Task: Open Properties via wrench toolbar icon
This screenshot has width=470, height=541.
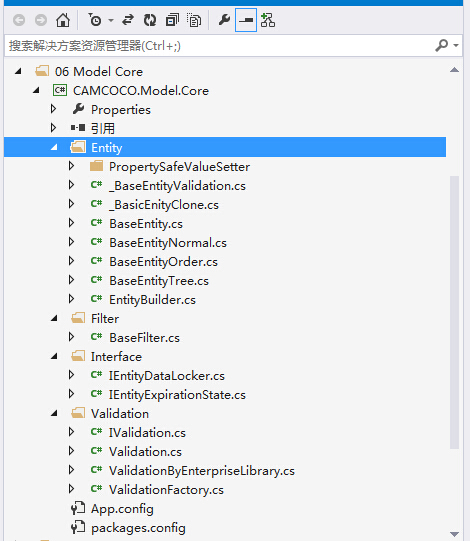Action: pos(224,20)
